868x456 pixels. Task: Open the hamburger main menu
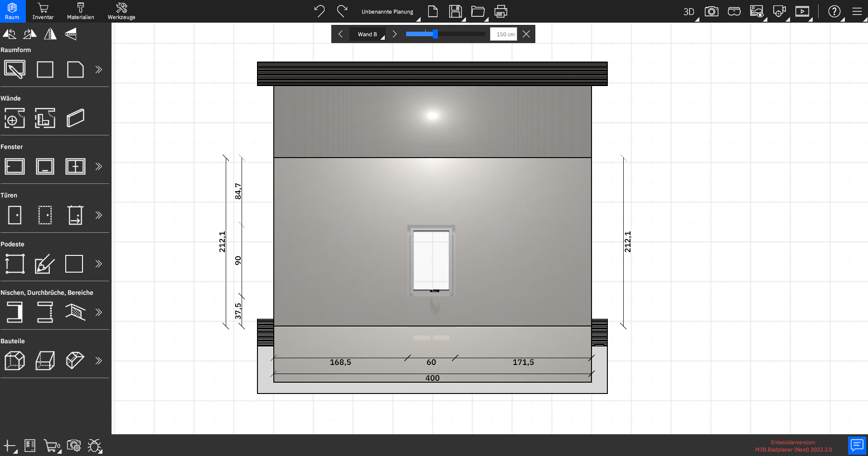pyautogui.click(x=857, y=11)
